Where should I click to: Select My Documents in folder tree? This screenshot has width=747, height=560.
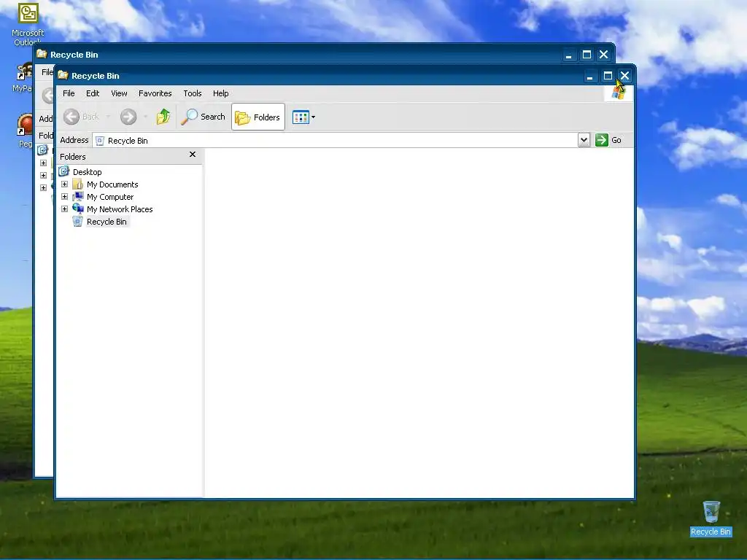pyautogui.click(x=112, y=184)
